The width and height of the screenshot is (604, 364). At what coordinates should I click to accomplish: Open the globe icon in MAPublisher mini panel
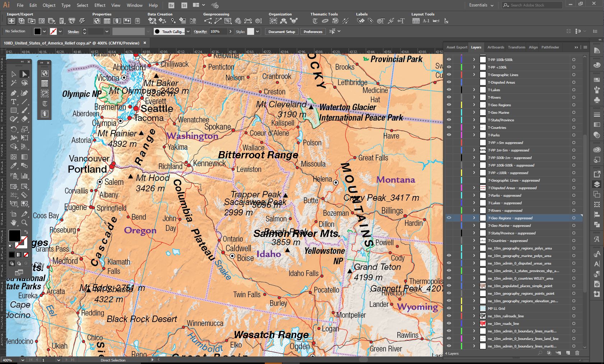(x=45, y=74)
